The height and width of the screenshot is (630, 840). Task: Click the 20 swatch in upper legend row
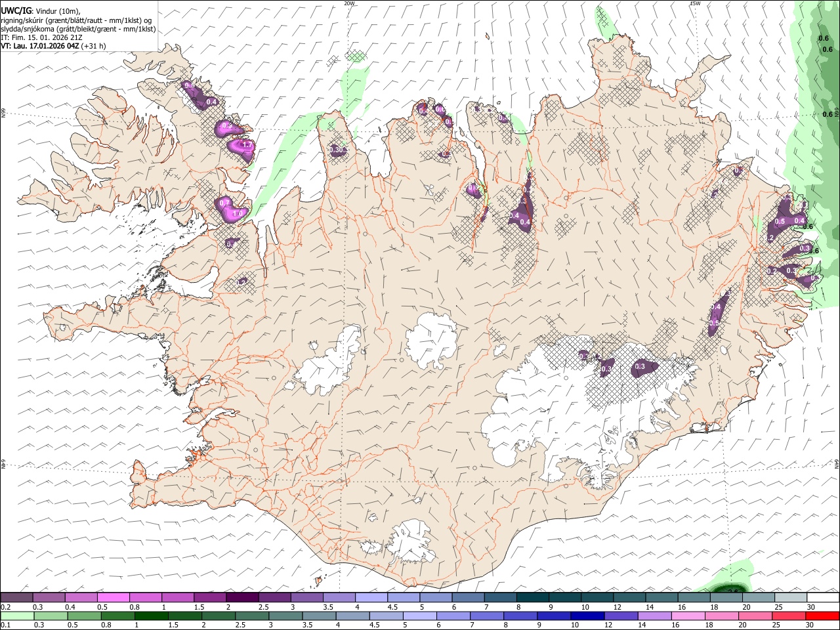click(759, 597)
